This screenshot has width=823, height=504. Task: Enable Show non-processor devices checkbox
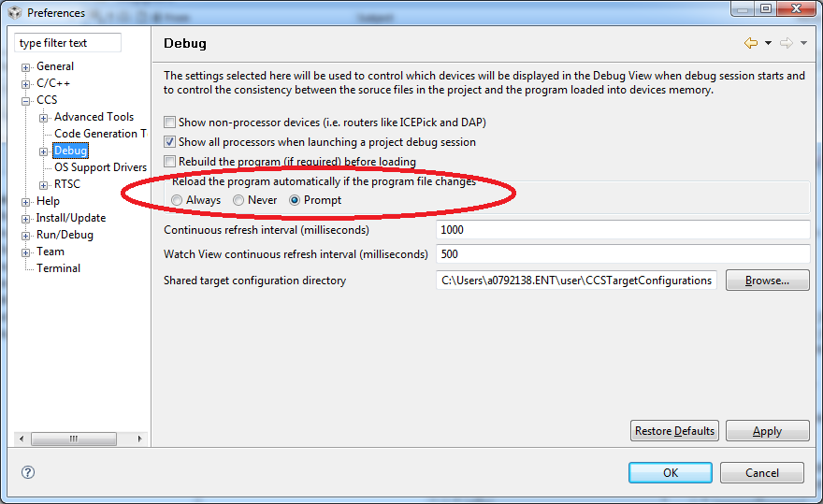coord(169,122)
